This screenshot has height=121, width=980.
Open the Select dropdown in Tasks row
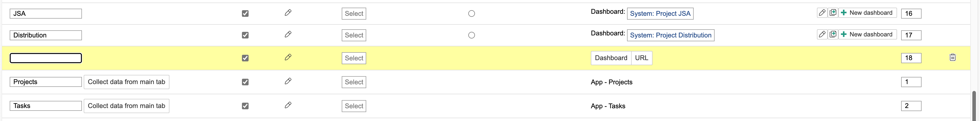pos(354,106)
